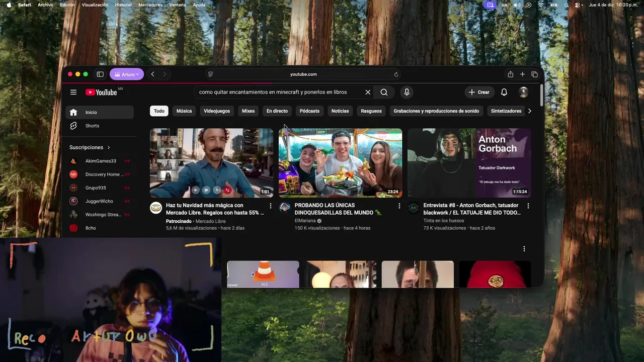Screen dimensions: 644x362
Task: Open the Discovery Home subscription
Action: pyautogui.click(x=100, y=174)
